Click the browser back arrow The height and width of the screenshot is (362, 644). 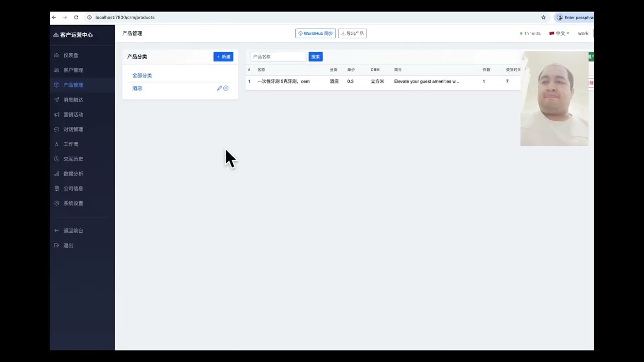click(x=54, y=17)
